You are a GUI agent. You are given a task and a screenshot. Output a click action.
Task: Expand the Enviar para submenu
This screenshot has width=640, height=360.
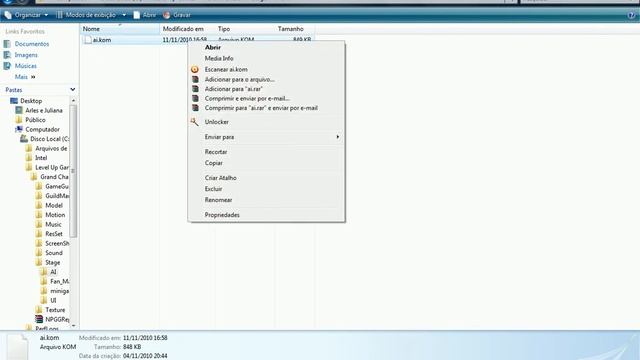pyautogui.click(x=266, y=137)
